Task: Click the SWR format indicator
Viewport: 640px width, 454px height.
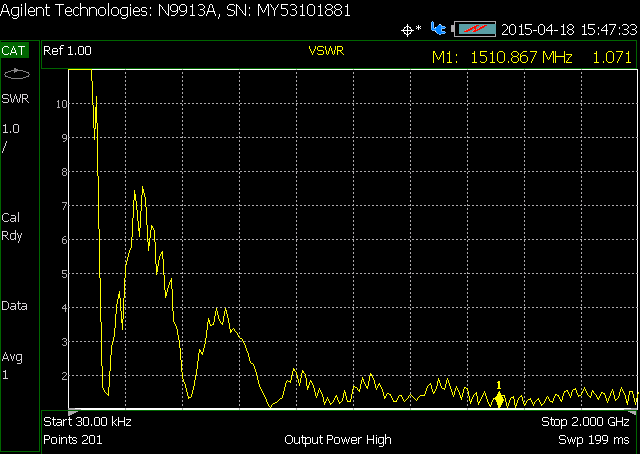Action: tap(14, 98)
